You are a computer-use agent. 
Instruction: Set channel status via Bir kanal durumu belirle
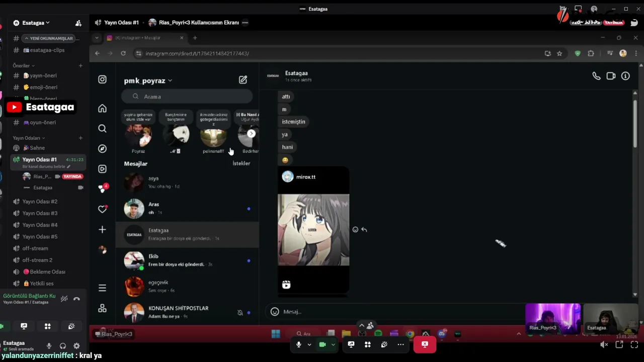tap(46, 166)
